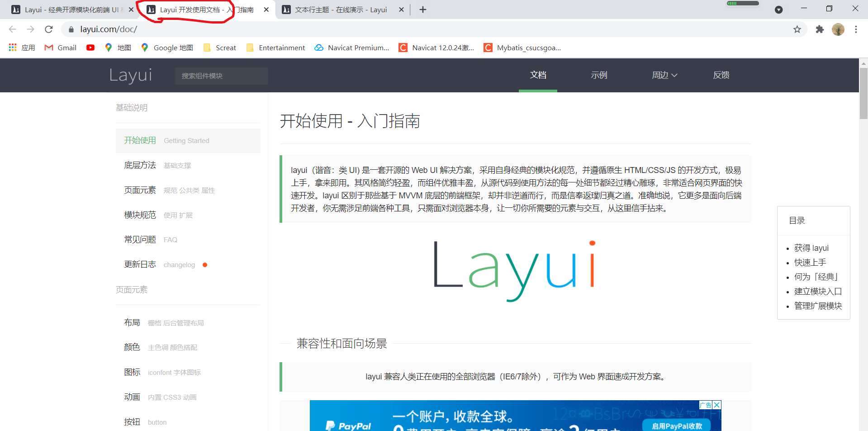868x431 pixels.
Task: Close the PayPal advertisement
Action: 716,404
